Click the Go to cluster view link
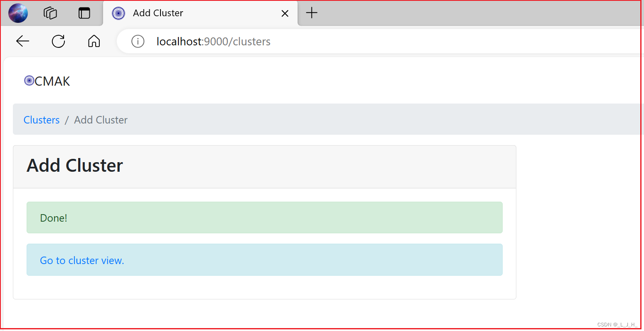This screenshot has height=331, width=644. 81,260
